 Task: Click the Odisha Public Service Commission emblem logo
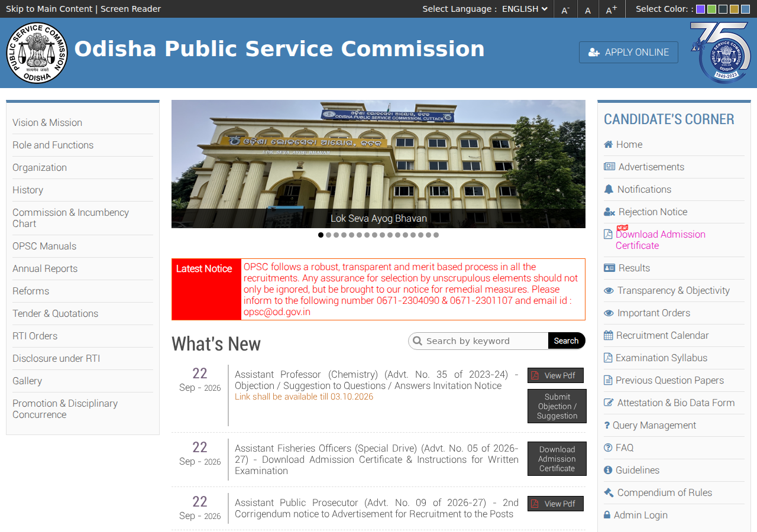[x=37, y=53]
